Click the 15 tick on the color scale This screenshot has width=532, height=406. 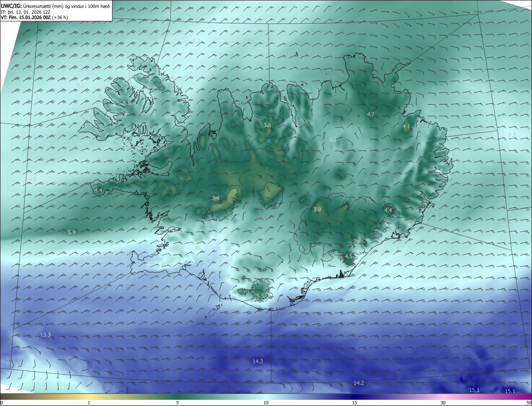pyautogui.click(x=355, y=403)
